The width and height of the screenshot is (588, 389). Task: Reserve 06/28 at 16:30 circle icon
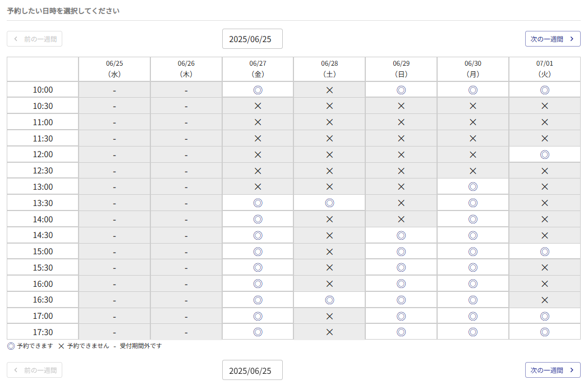[329, 300]
